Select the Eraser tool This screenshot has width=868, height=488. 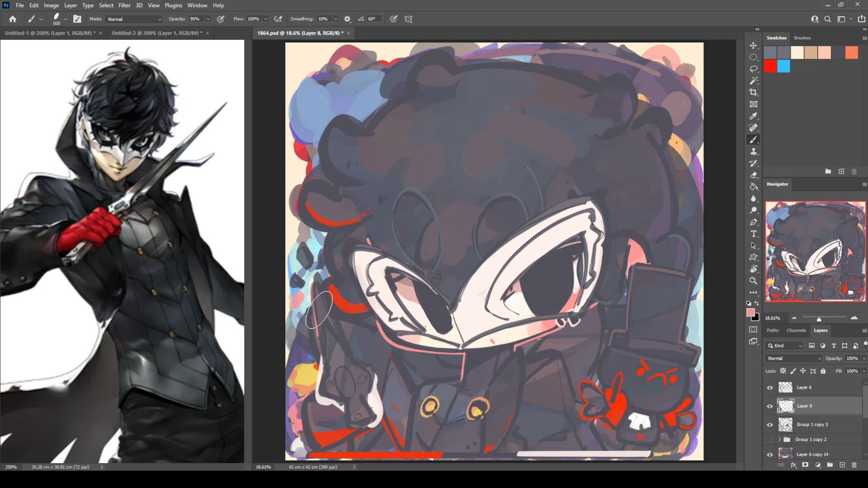pos(753,175)
